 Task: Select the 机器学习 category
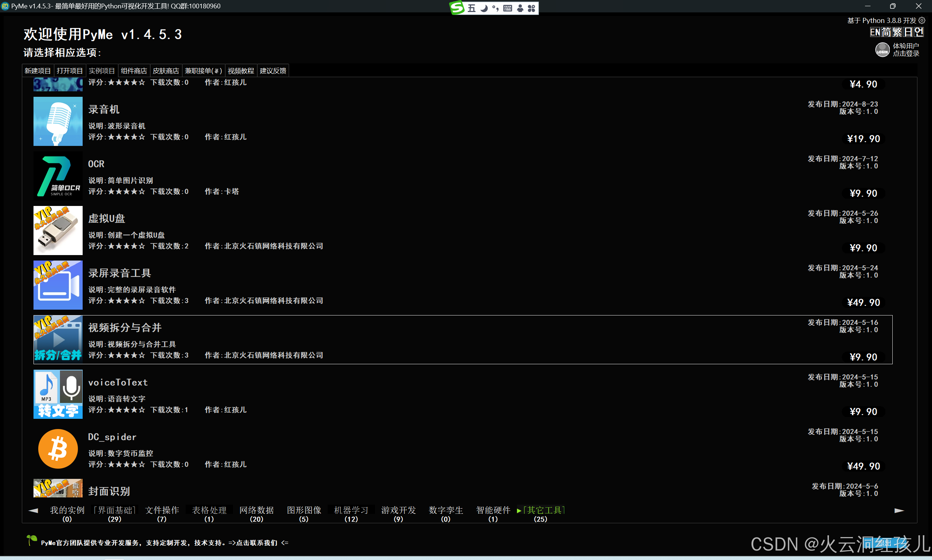tap(351, 510)
